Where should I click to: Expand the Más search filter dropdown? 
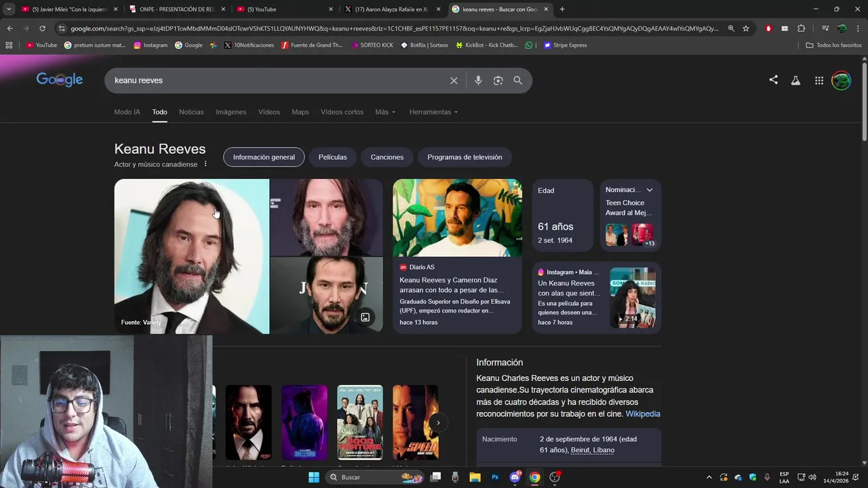[x=385, y=112]
